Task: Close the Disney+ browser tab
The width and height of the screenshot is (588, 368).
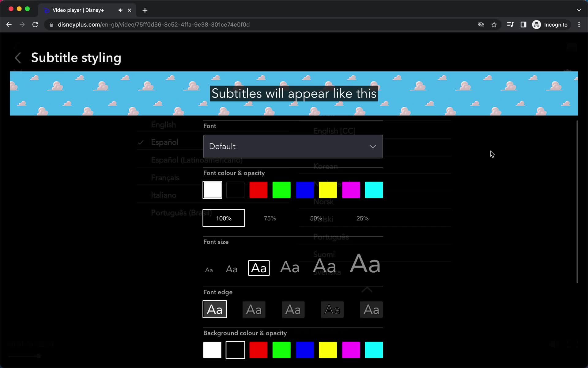Action: click(x=130, y=10)
